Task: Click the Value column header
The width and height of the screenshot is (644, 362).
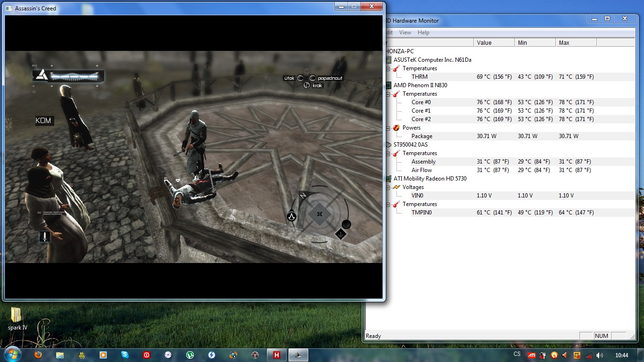Action: [x=494, y=42]
